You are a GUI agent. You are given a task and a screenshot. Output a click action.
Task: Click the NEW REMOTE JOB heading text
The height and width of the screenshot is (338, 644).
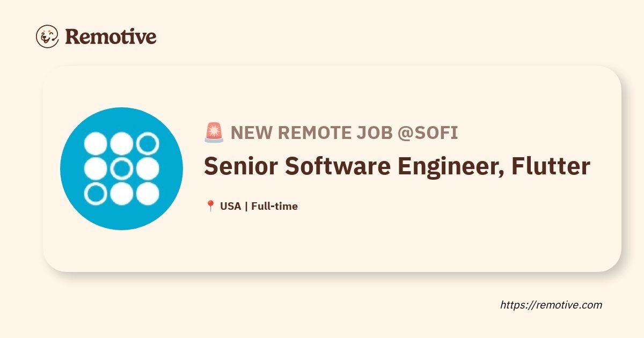311,133
